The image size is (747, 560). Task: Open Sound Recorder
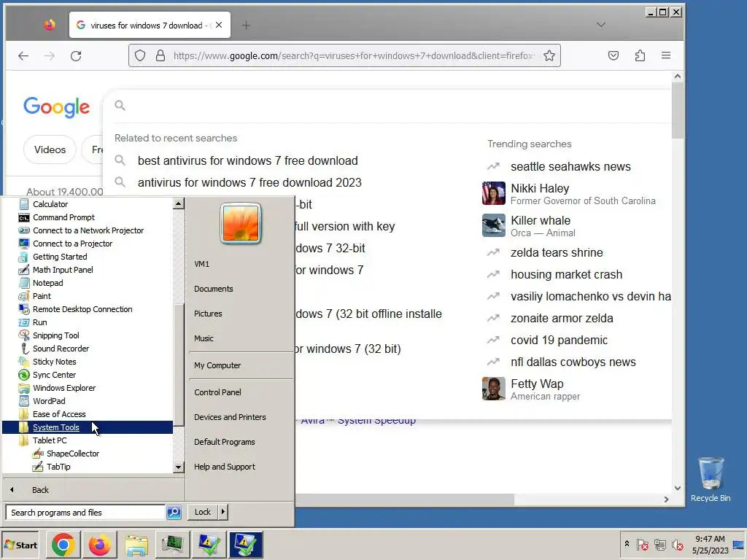tap(61, 348)
